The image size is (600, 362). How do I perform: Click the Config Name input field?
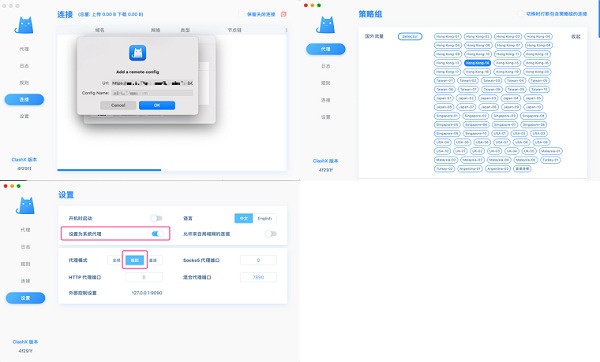[152, 93]
